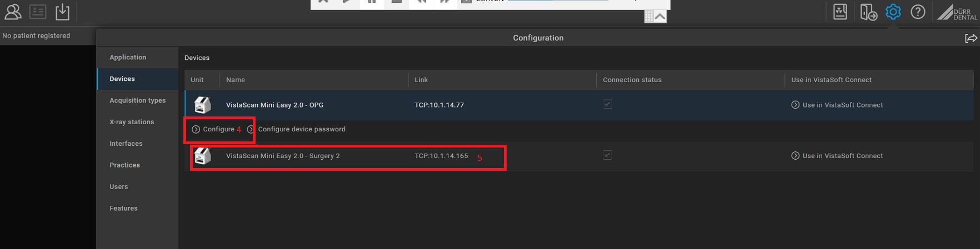Collapse the floating recorder bar with chevron

pyautogui.click(x=660, y=17)
